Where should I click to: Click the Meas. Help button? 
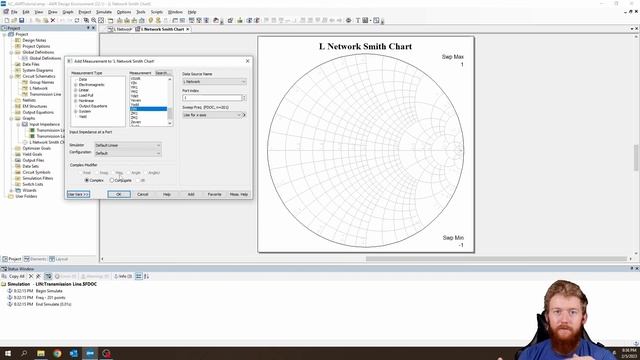239,194
